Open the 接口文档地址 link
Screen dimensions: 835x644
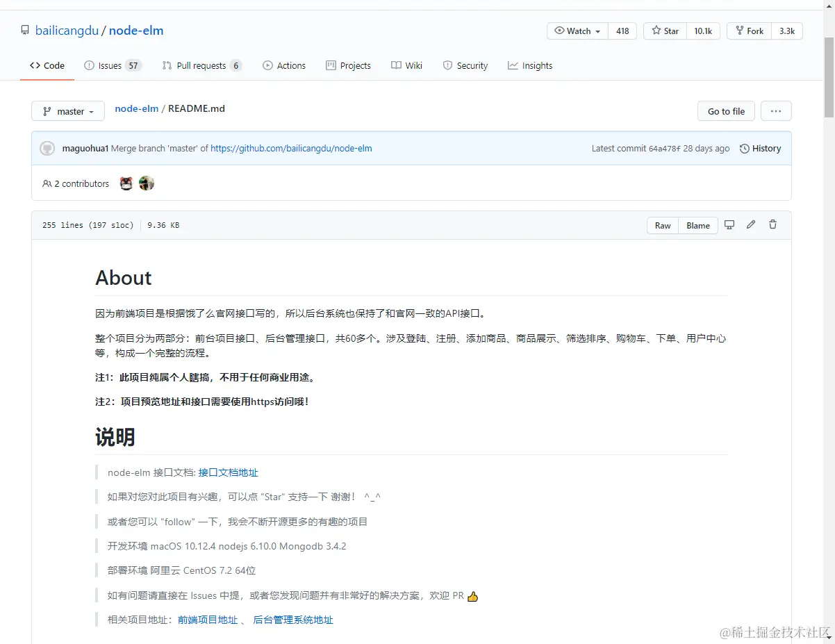coord(228,472)
